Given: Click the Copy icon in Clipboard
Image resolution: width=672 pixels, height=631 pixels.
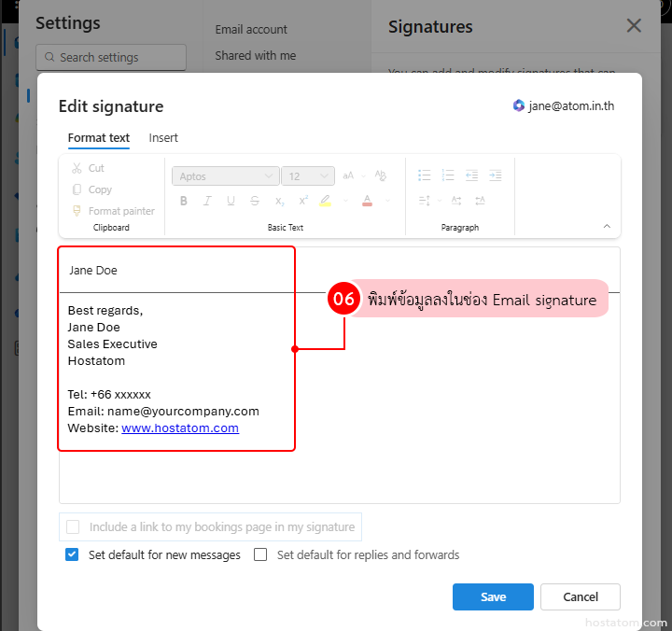Looking at the screenshot, I should (77, 189).
